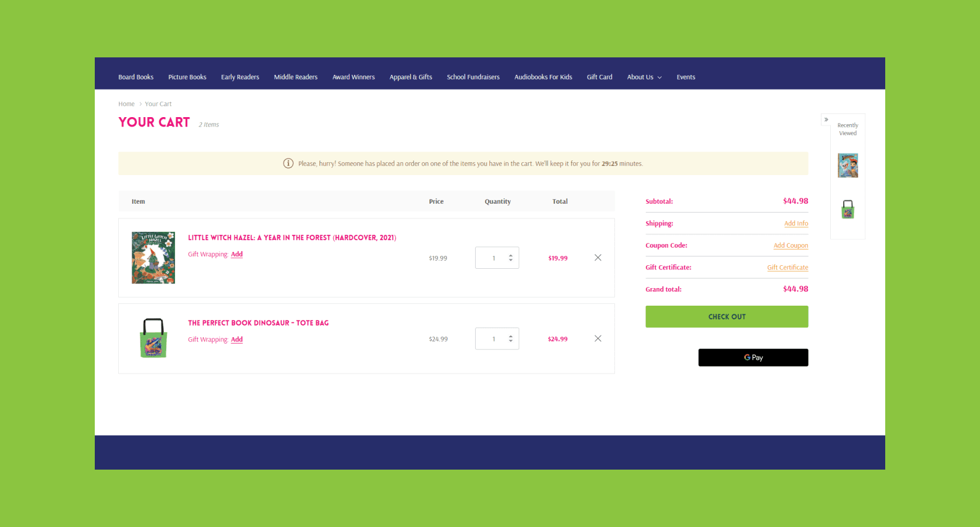Click the YOUR CART page heading
This screenshot has width=980, height=527.
[154, 122]
